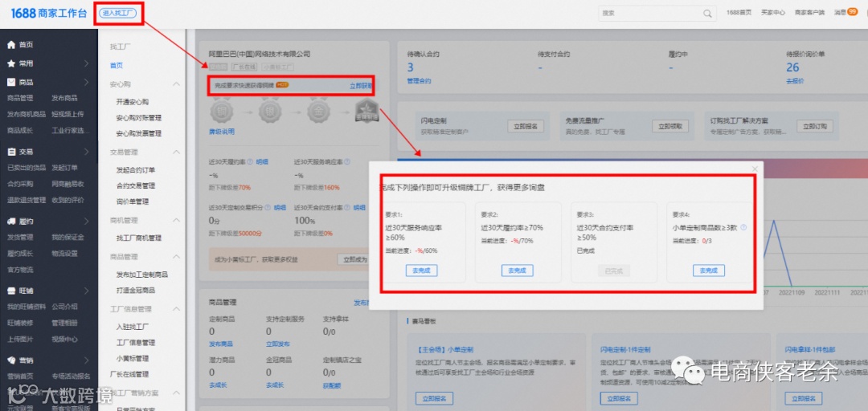The height and width of the screenshot is (411, 868).
Task: Click help icon beside 近30天定制交易积分
Action: click(268, 207)
